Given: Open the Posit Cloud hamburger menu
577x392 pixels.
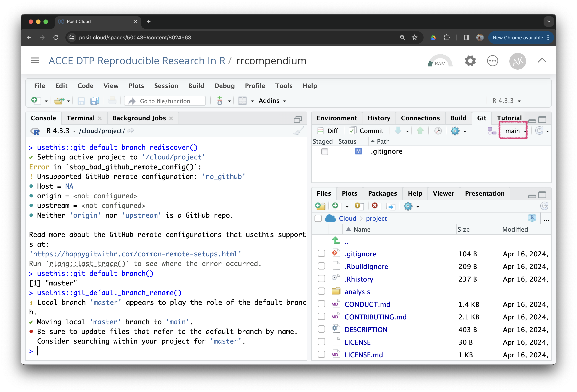Looking at the screenshot, I should click(35, 61).
